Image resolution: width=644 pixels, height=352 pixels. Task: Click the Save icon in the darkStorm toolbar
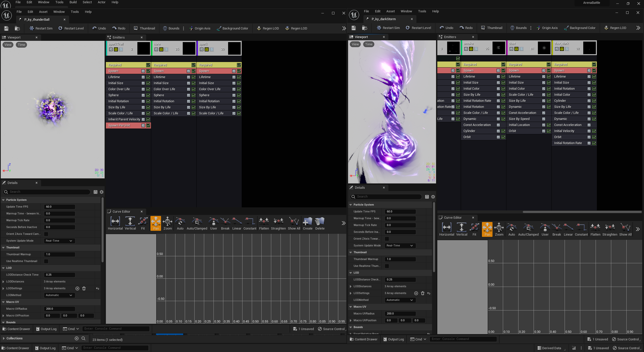click(x=354, y=28)
